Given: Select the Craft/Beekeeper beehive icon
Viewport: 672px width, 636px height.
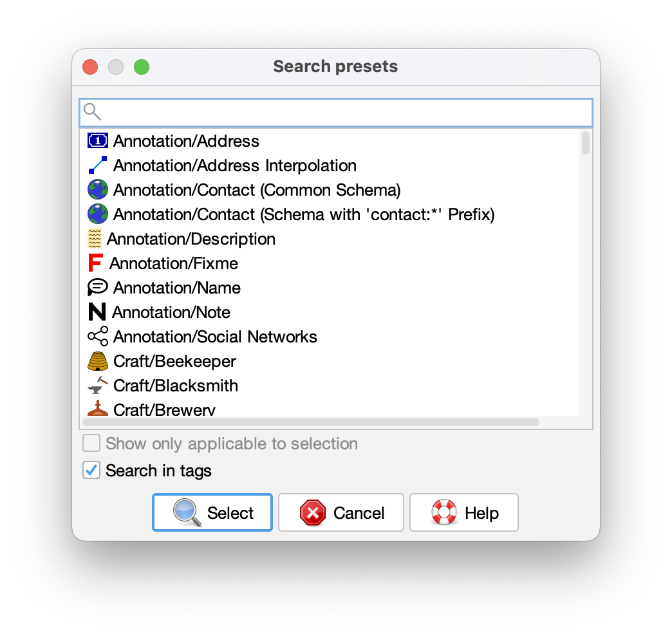Looking at the screenshot, I should click(x=98, y=361).
